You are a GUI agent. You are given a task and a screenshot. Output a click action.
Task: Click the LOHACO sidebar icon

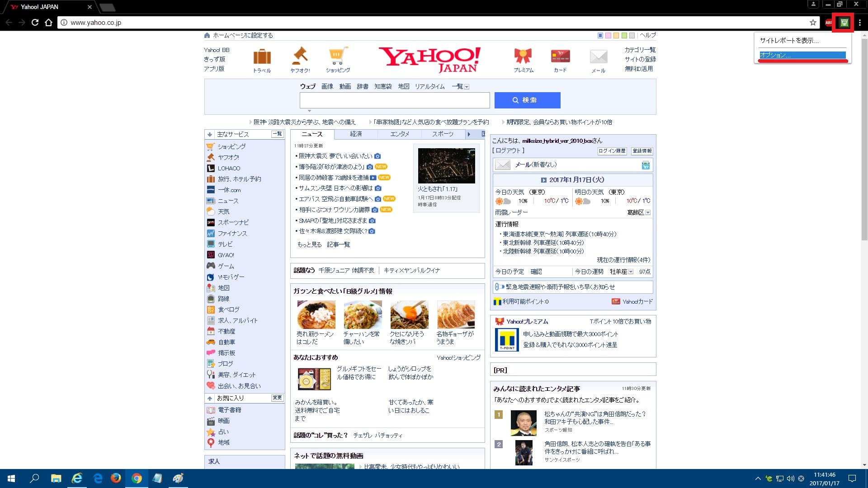pyautogui.click(x=211, y=168)
